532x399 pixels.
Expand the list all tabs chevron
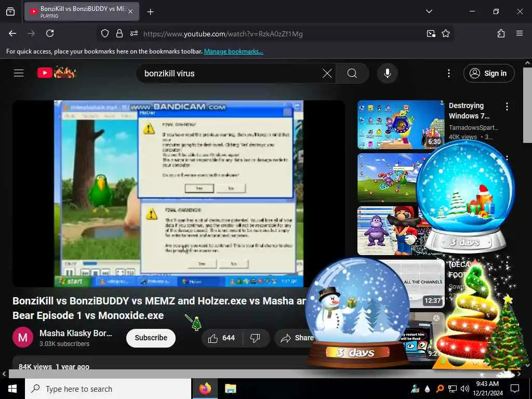point(429,11)
